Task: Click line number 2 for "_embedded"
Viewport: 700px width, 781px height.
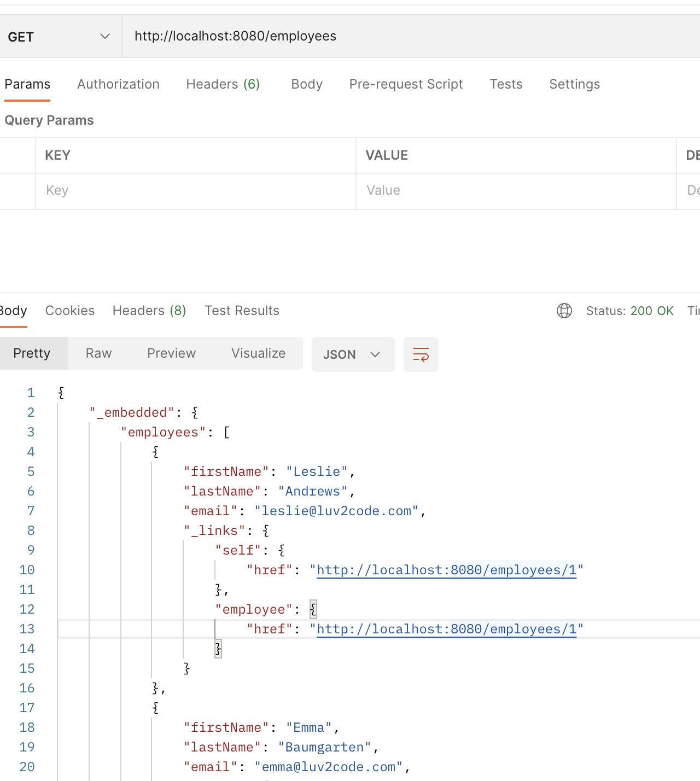Action: coord(31,412)
